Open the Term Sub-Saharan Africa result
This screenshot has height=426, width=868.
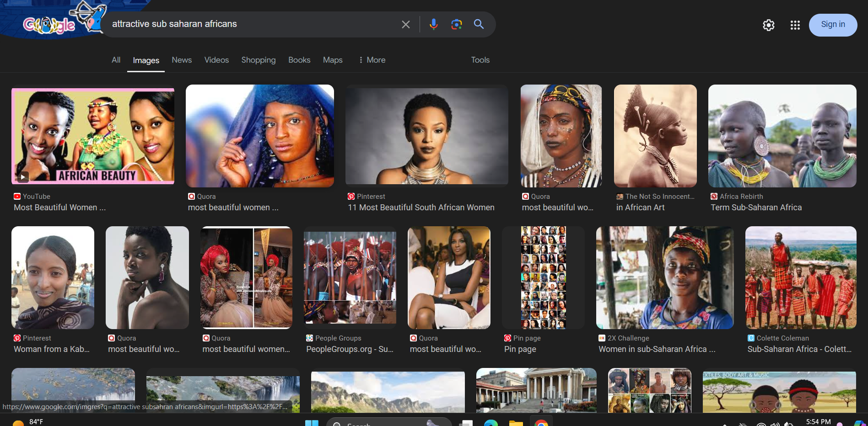click(x=756, y=208)
